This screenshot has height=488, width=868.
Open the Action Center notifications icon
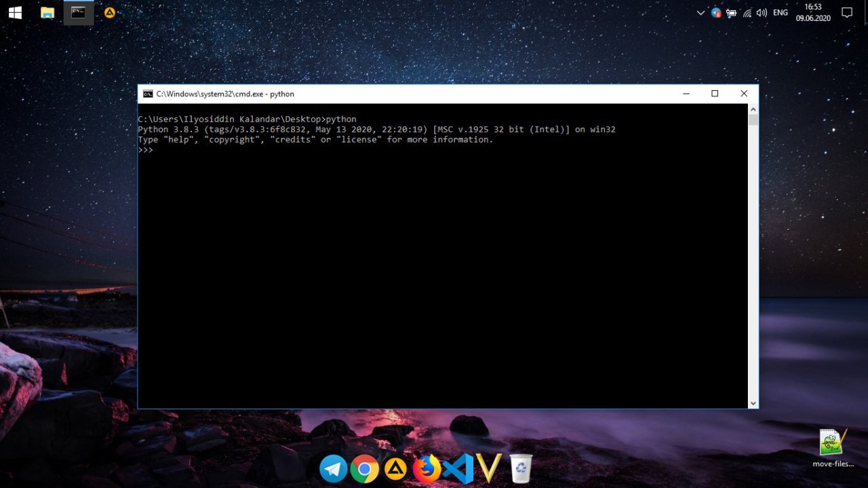847,12
